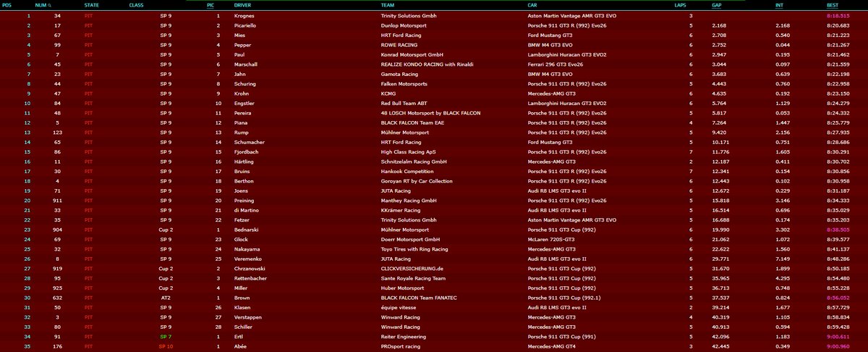Viewport: 868px width, 352px height.
Task: Click team 48 LOSCH Motorsport by BLACK FALCON
Action: click(x=430, y=112)
